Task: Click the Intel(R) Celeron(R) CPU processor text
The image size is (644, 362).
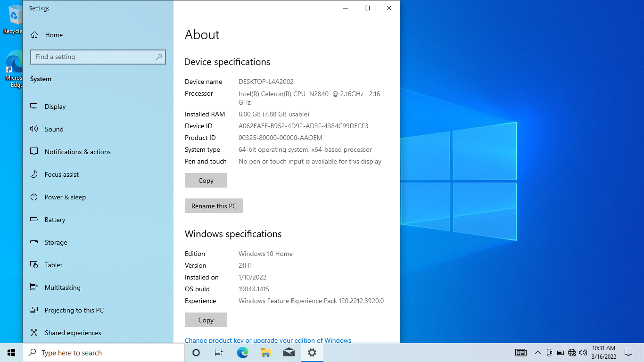Action: 309,98
